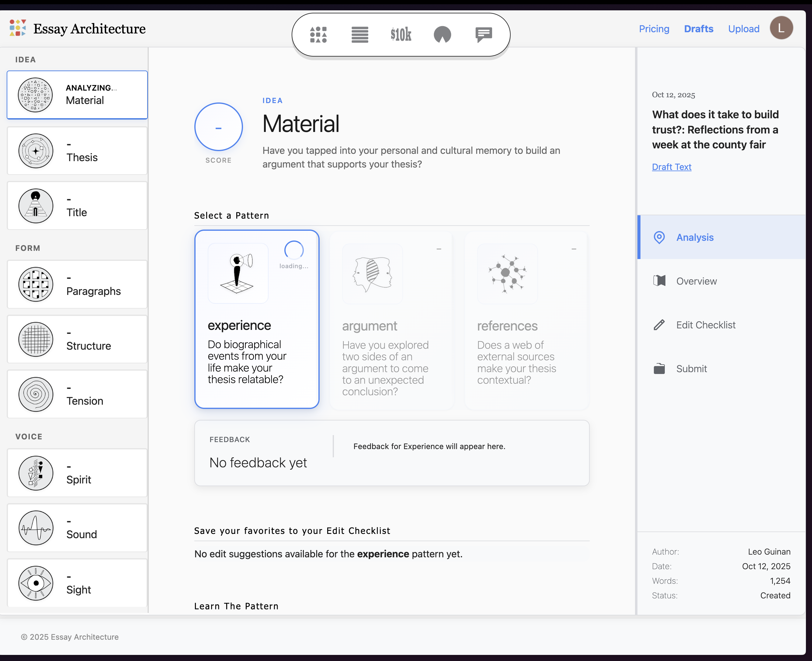Open the $10k prize icon

(401, 35)
